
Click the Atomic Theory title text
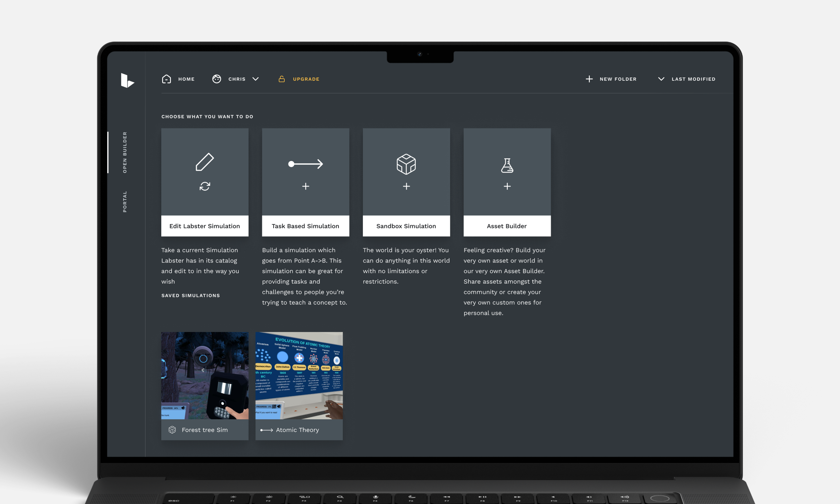click(x=297, y=430)
